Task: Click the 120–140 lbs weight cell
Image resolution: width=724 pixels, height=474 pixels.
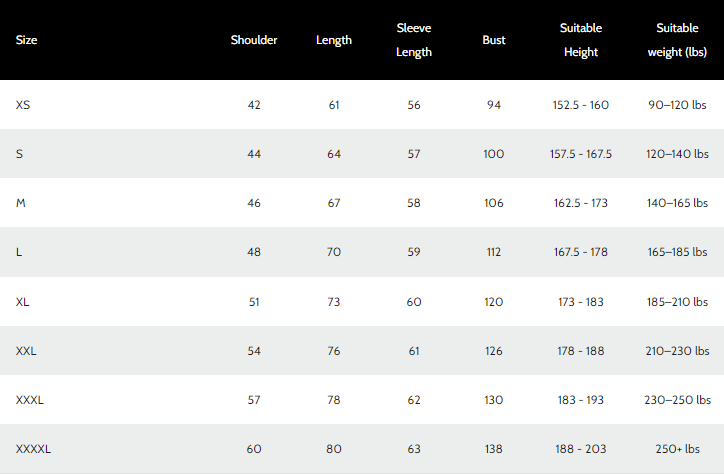Action: click(678, 154)
